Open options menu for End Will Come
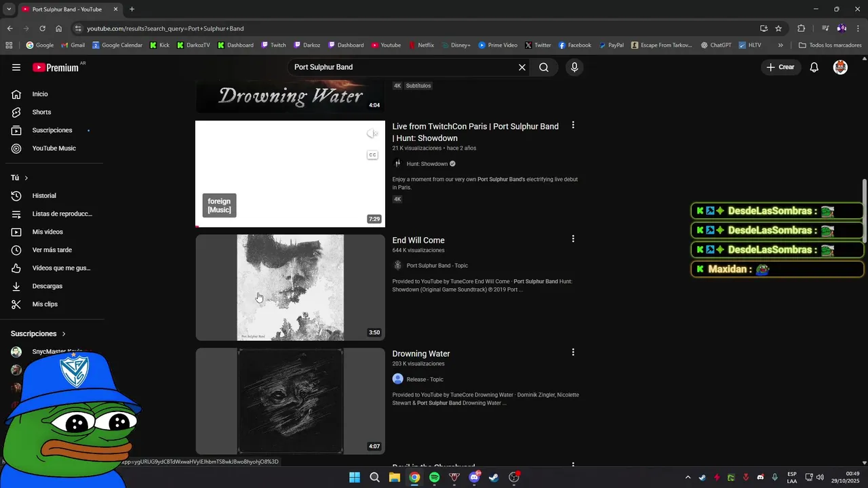The height and width of the screenshot is (488, 868). tap(573, 239)
